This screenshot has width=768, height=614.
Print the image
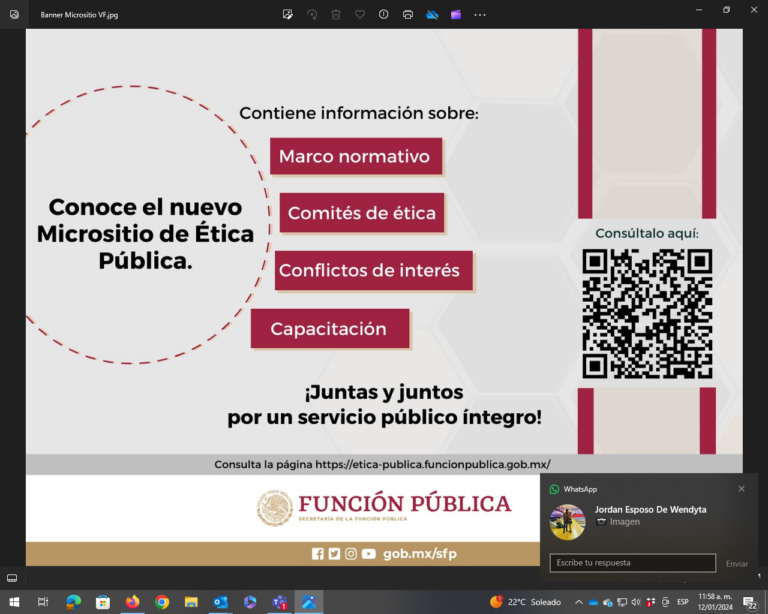[x=408, y=15]
